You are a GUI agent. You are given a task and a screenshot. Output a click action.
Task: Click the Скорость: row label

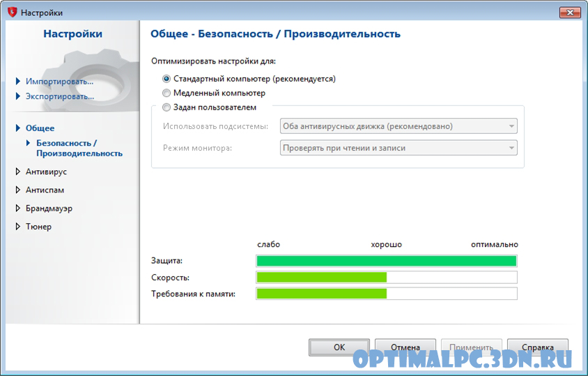[x=170, y=278]
